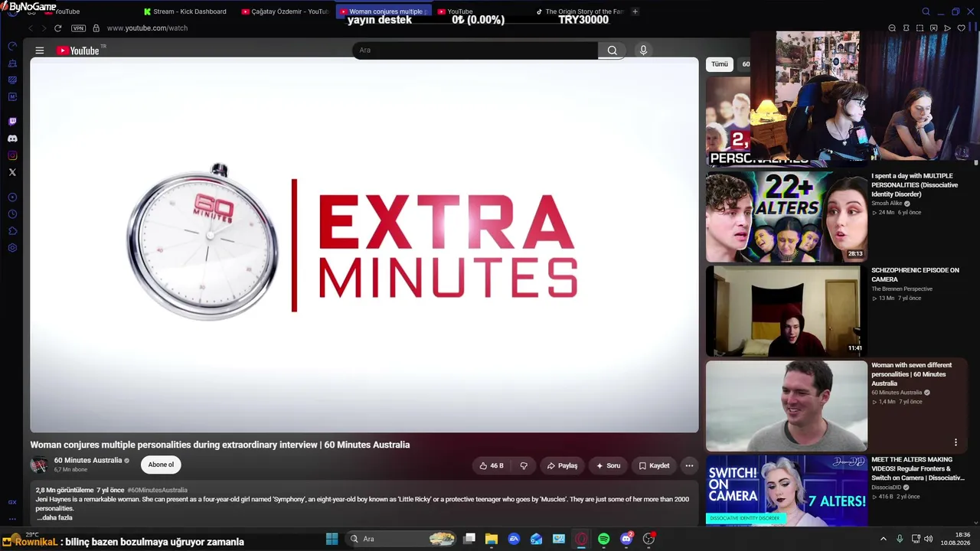
Task: Open options for Woman with seven personalities
Action: pyautogui.click(x=955, y=442)
